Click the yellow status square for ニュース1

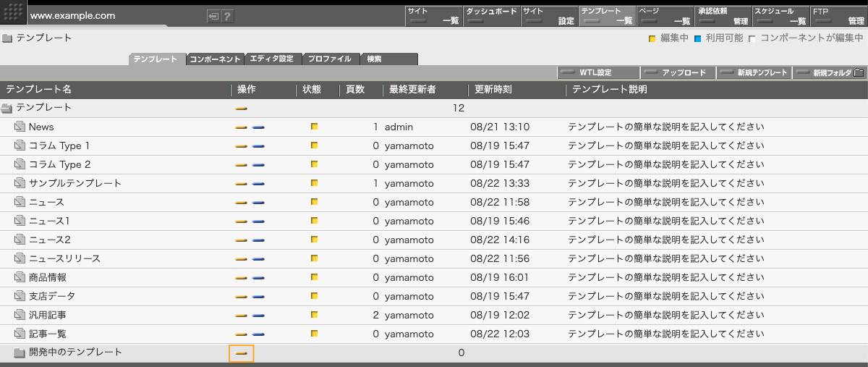314,221
